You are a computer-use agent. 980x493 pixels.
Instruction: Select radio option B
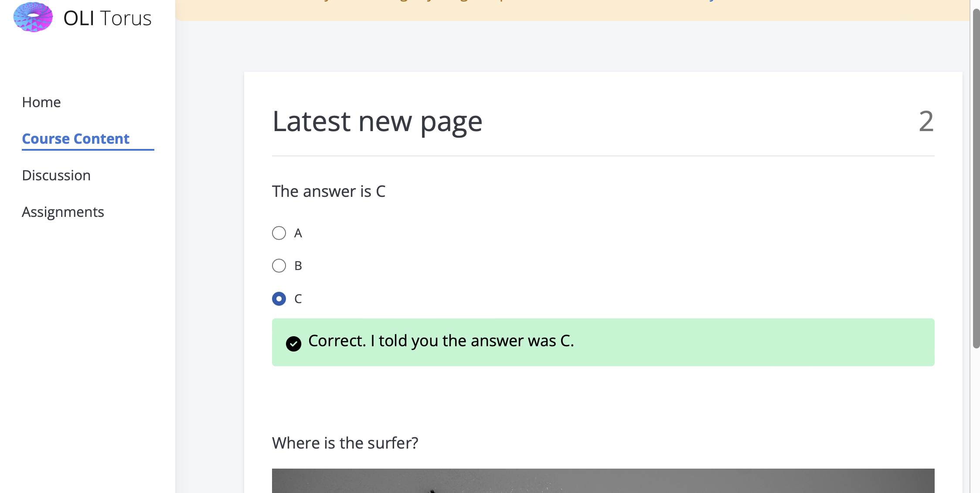pyautogui.click(x=279, y=265)
